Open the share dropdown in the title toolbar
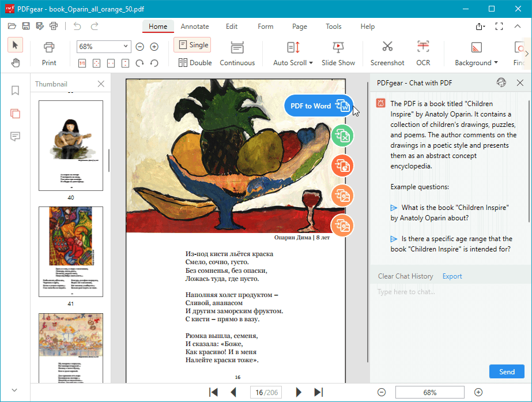This screenshot has height=402, width=532. (480, 27)
